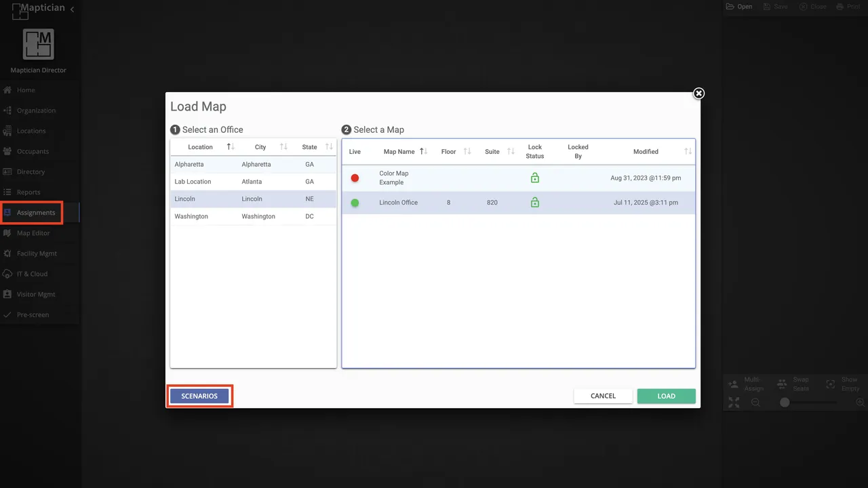
Task: Click the Close circle-X icon in top toolbar
Action: pyautogui.click(x=803, y=7)
